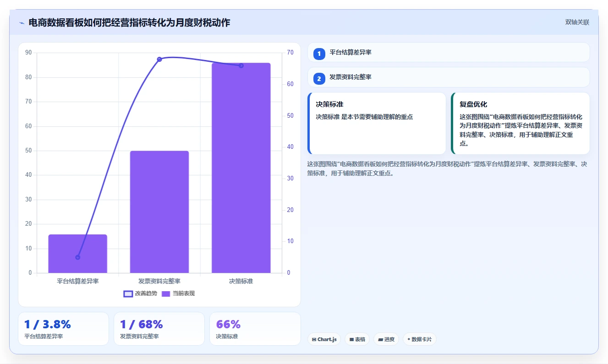Select the Chart.js tag
Screen dimensions: 608x364
324,339
